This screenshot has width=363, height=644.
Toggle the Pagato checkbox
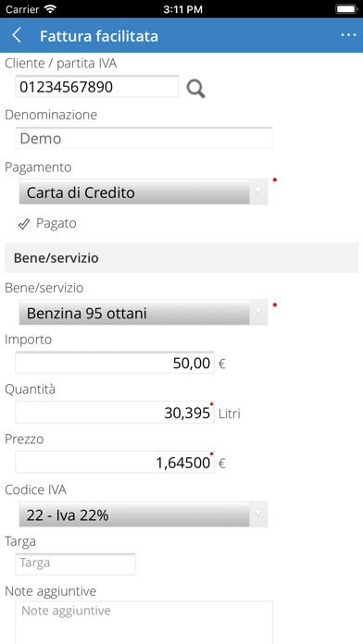(x=24, y=224)
